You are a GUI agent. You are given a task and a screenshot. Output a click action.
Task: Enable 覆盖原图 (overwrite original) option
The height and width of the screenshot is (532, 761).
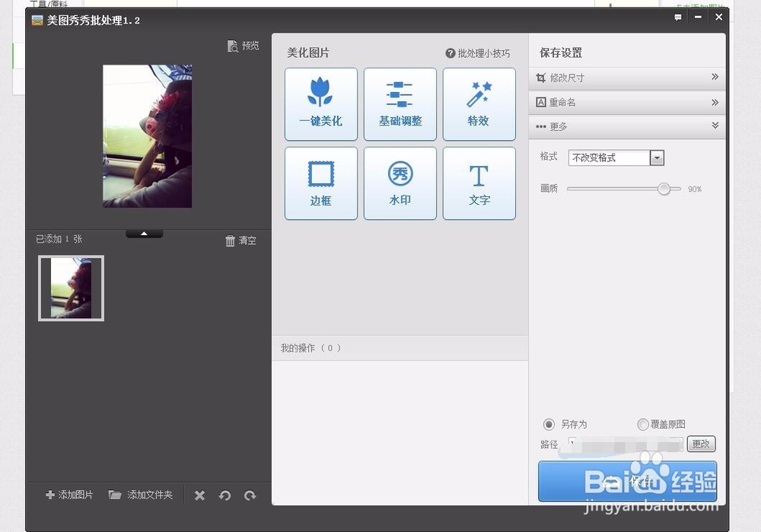pyautogui.click(x=643, y=424)
